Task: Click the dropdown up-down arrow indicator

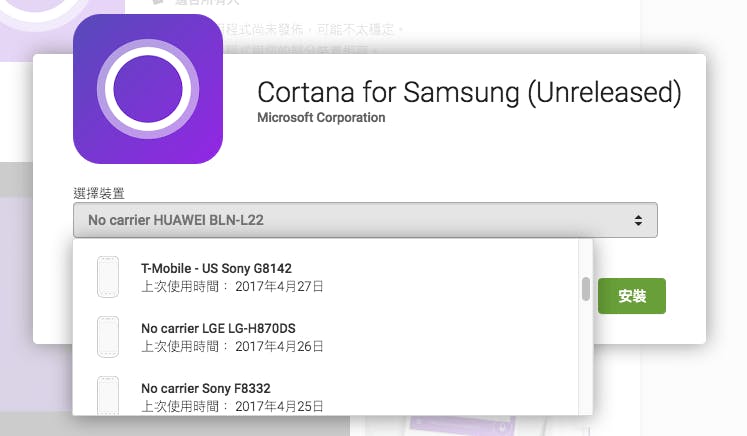Action: coord(638,220)
